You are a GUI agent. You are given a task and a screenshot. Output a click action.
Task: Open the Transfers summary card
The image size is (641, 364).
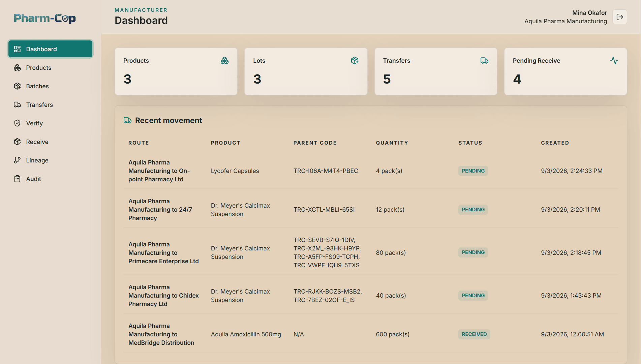436,71
